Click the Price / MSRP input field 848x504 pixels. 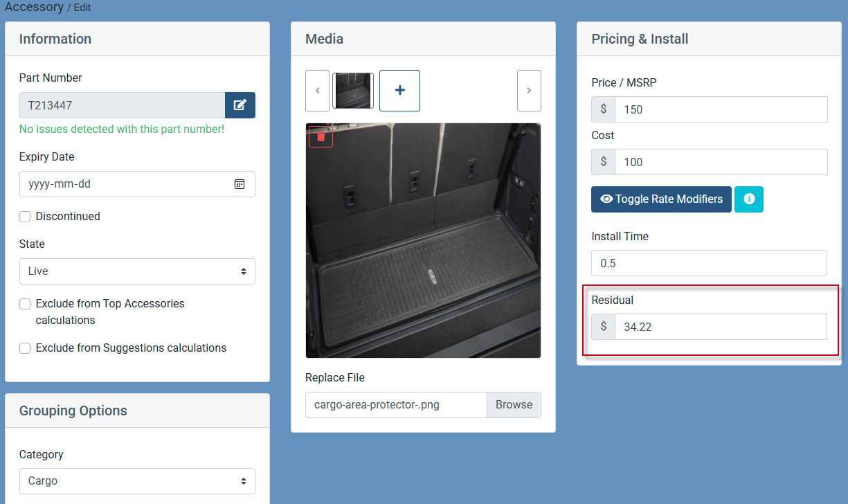click(x=720, y=109)
